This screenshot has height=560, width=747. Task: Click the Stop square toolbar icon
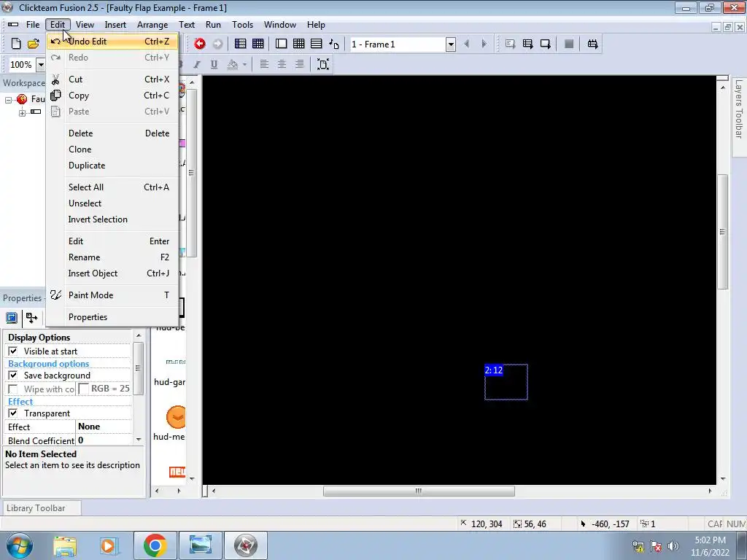(x=569, y=44)
